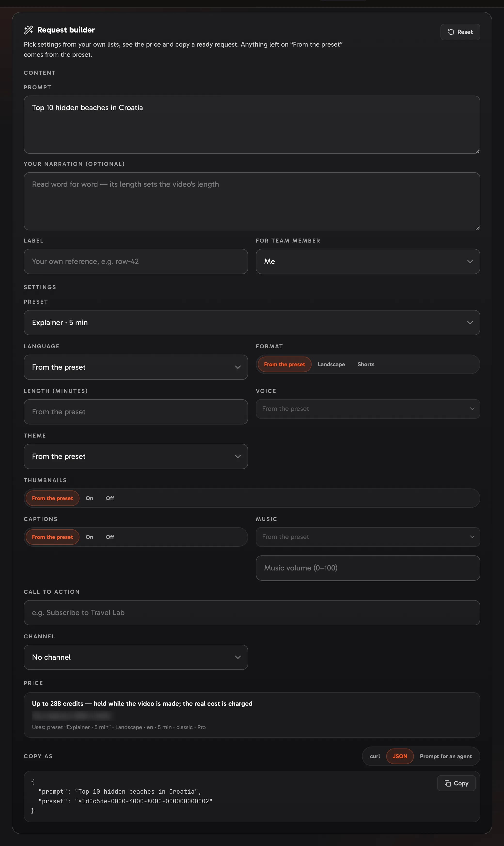Click the Your Narration text area

point(252,201)
